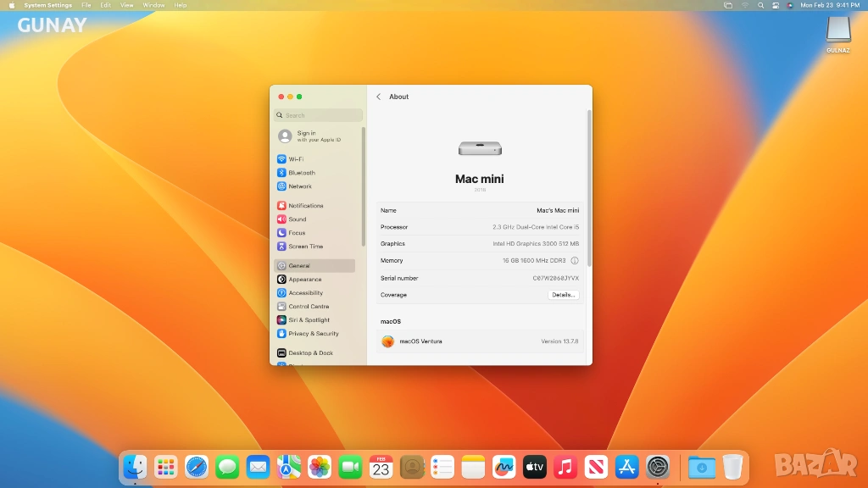Select Sound in the sidebar
The height and width of the screenshot is (488, 868).
click(297, 219)
